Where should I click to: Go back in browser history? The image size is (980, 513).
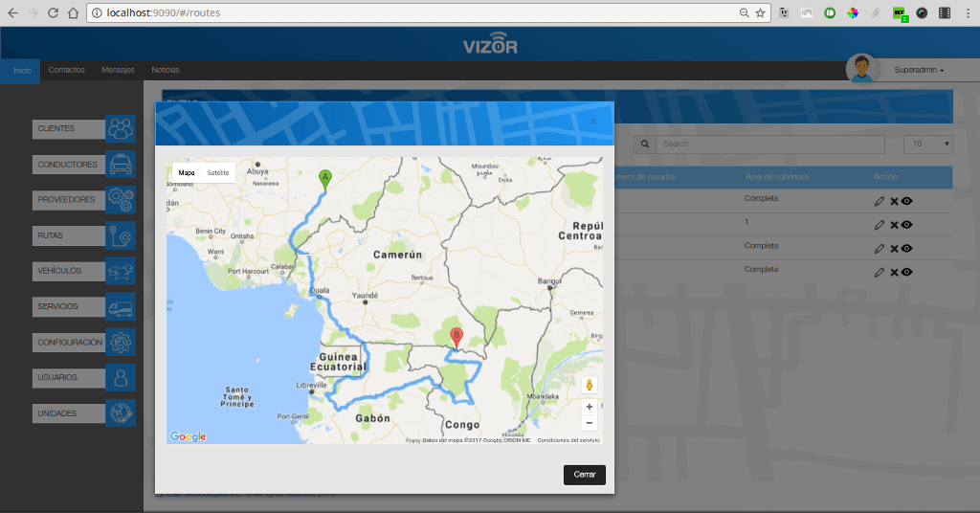tap(12, 12)
